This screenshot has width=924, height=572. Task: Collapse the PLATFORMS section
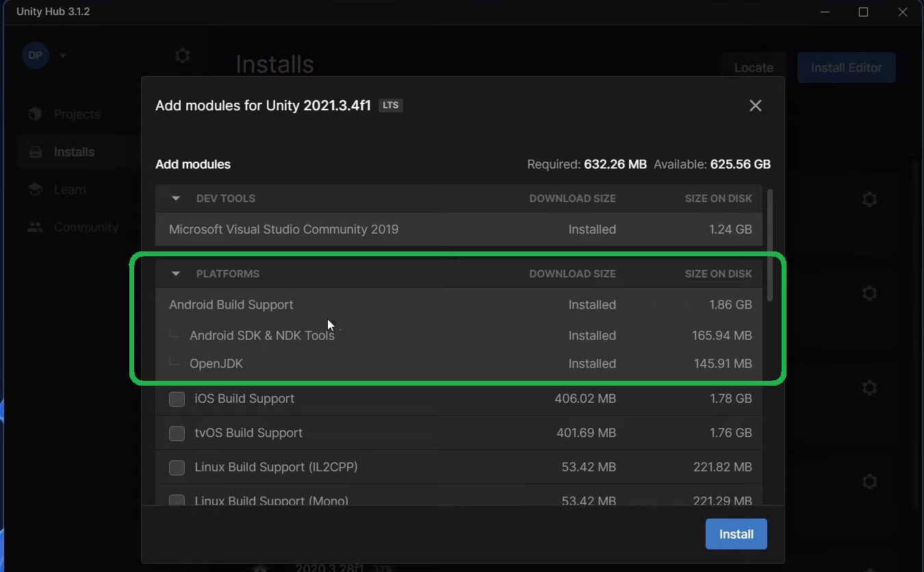[x=176, y=274]
